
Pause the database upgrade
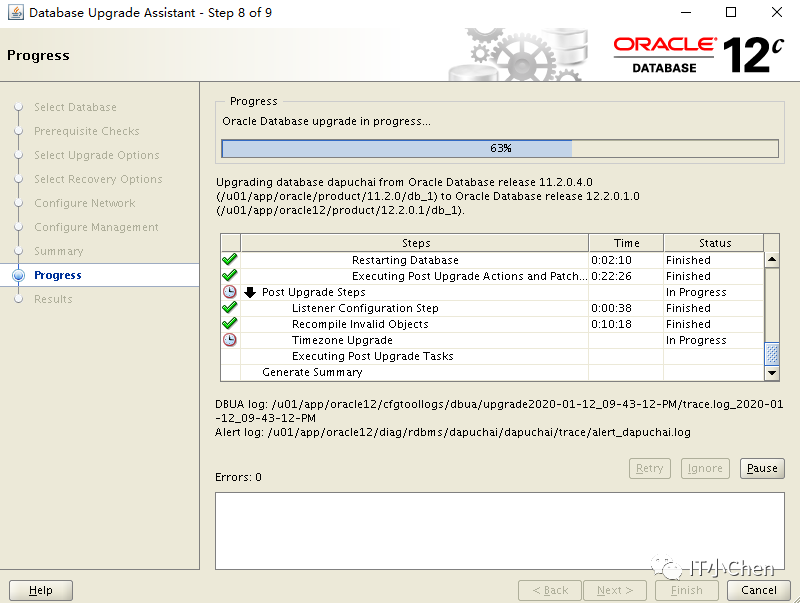(x=762, y=468)
